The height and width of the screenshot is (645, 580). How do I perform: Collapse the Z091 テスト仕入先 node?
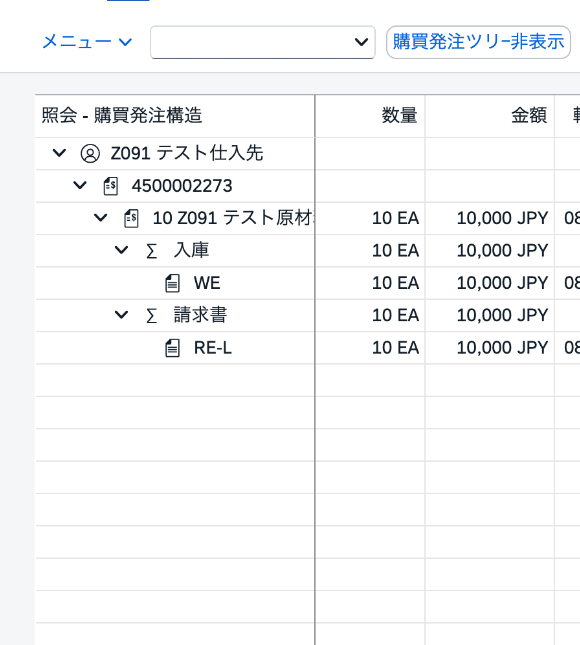59,153
